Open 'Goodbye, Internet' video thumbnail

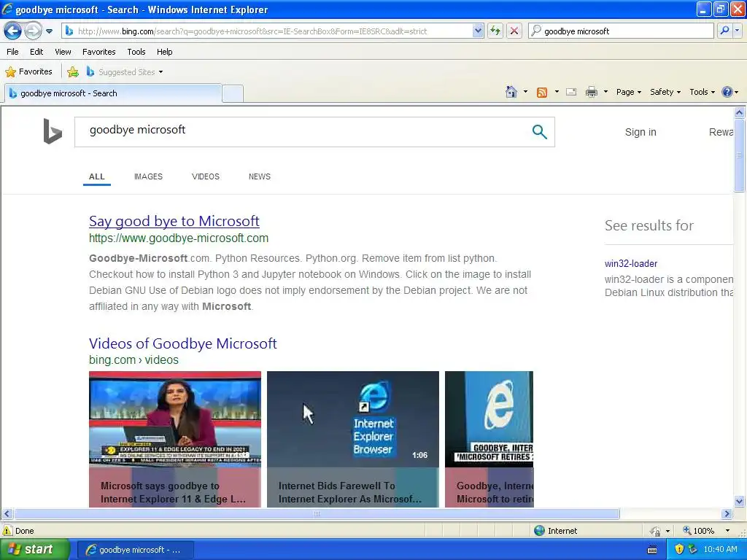(x=489, y=419)
